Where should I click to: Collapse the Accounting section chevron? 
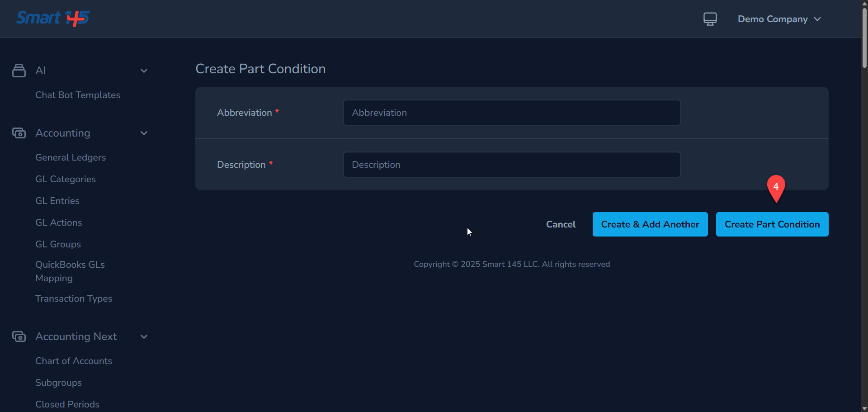pyautogui.click(x=144, y=133)
